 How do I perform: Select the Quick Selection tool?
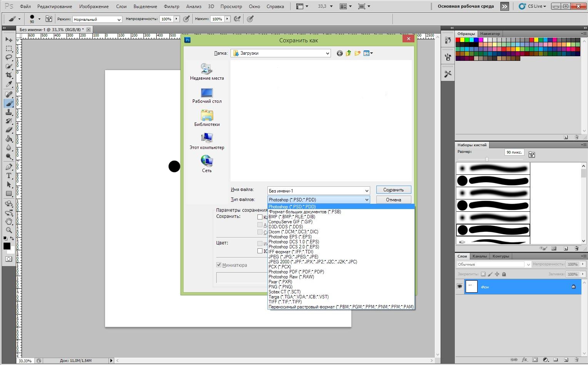9,66
